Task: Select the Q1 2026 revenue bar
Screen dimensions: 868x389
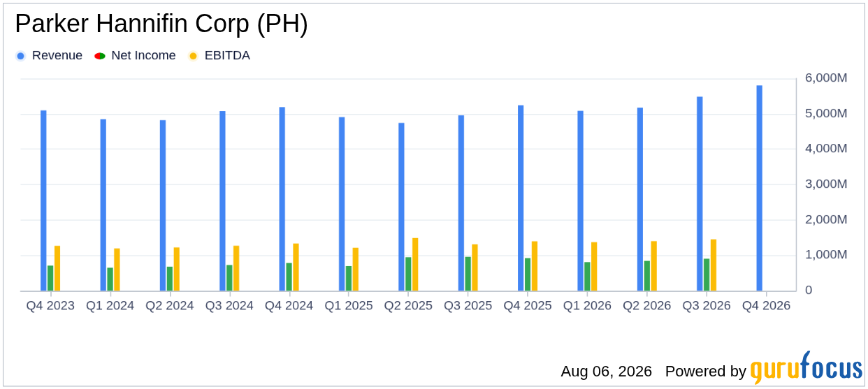Action: 580,200
